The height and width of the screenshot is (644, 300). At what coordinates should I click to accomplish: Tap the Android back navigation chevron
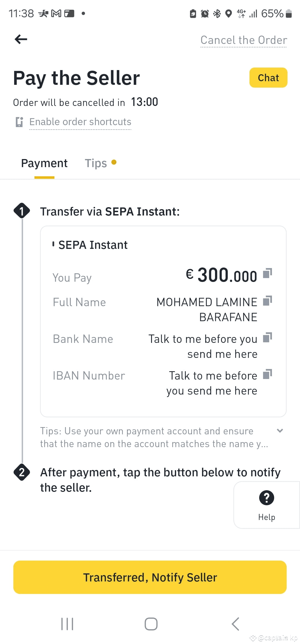(235, 624)
